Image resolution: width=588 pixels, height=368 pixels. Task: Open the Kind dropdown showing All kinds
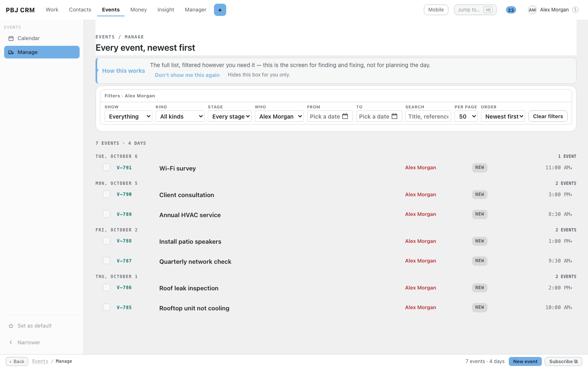click(180, 117)
